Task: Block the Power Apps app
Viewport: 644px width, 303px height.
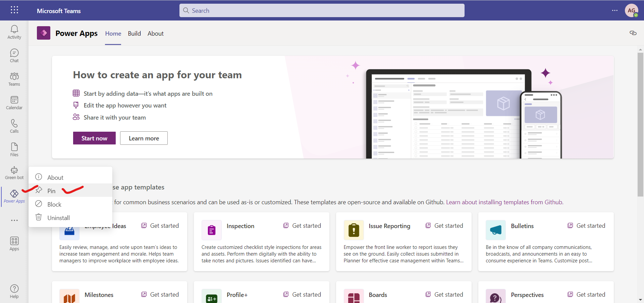Action: 54,204
